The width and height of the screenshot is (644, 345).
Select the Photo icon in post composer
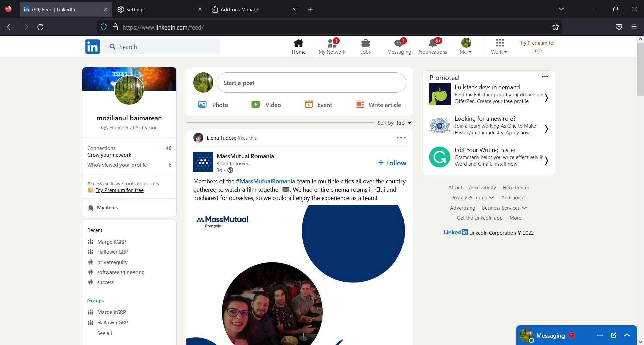[x=203, y=104]
